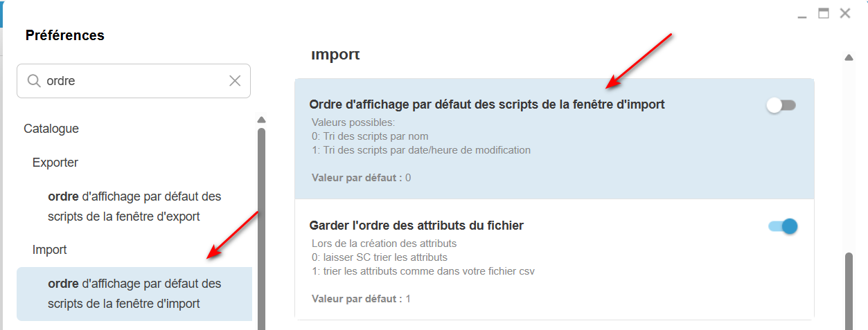Minimize the Préférences window
The height and width of the screenshot is (330, 868).
coord(802,15)
